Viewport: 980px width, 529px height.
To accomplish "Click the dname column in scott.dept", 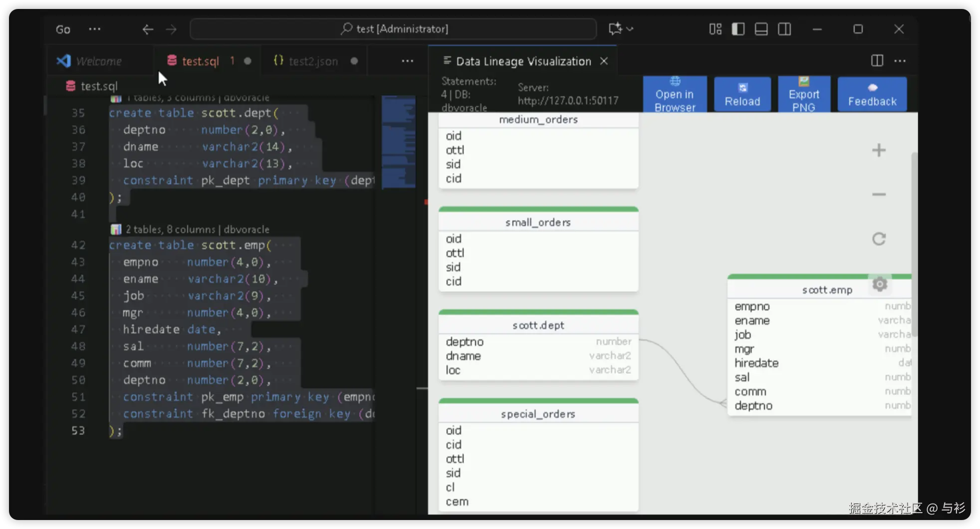I will coord(538,356).
